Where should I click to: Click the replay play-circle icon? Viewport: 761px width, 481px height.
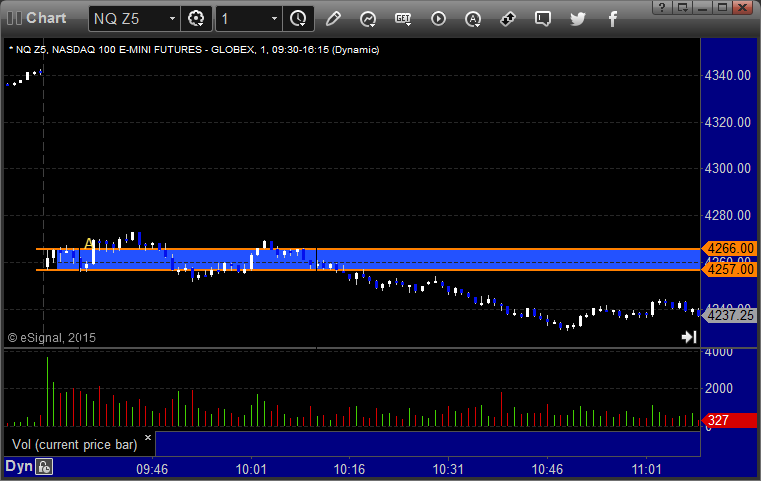(438, 18)
